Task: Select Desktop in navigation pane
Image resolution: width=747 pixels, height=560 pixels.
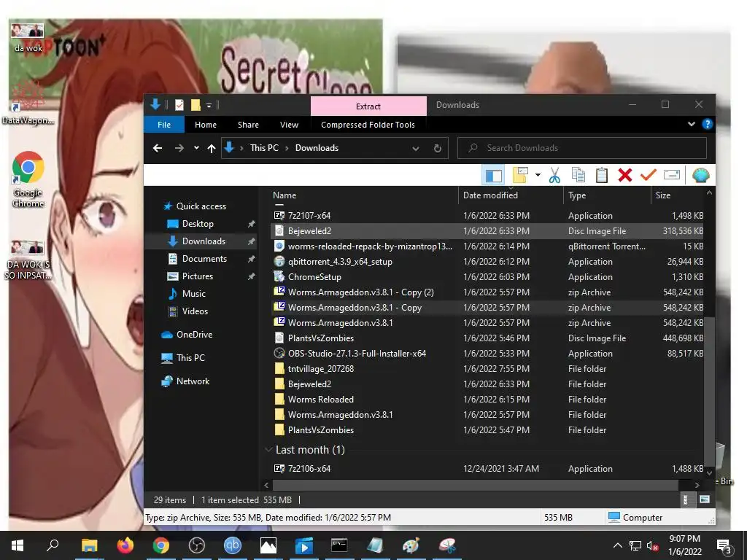Action: coord(198,224)
